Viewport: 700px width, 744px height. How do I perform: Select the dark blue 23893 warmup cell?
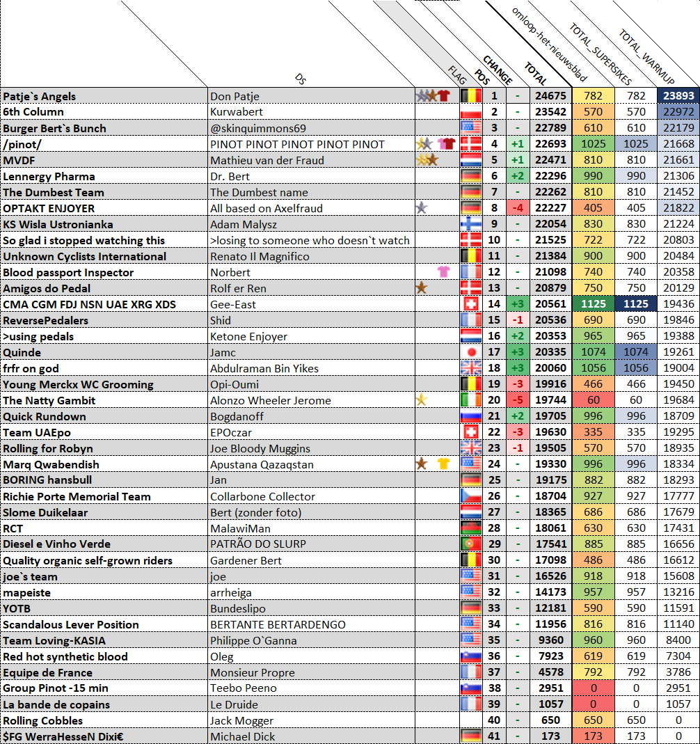(678, 96)
